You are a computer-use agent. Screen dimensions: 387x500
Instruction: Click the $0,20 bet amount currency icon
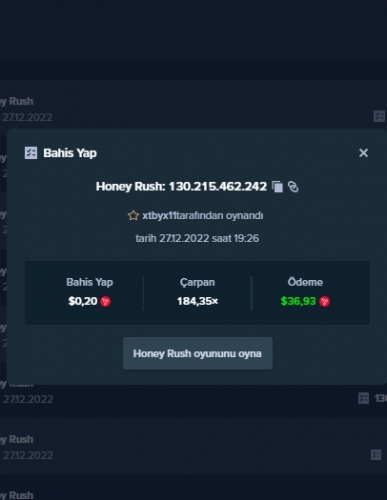[x=106, y=301]
